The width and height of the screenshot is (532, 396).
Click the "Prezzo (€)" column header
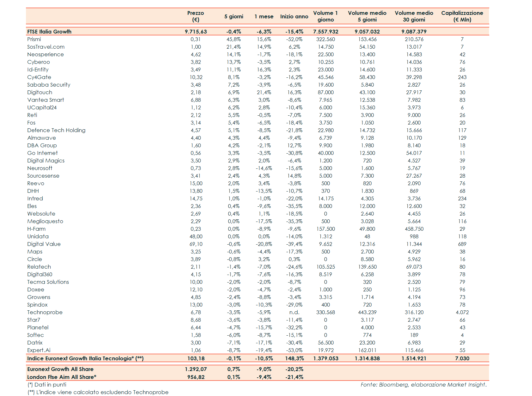point(195,16)
